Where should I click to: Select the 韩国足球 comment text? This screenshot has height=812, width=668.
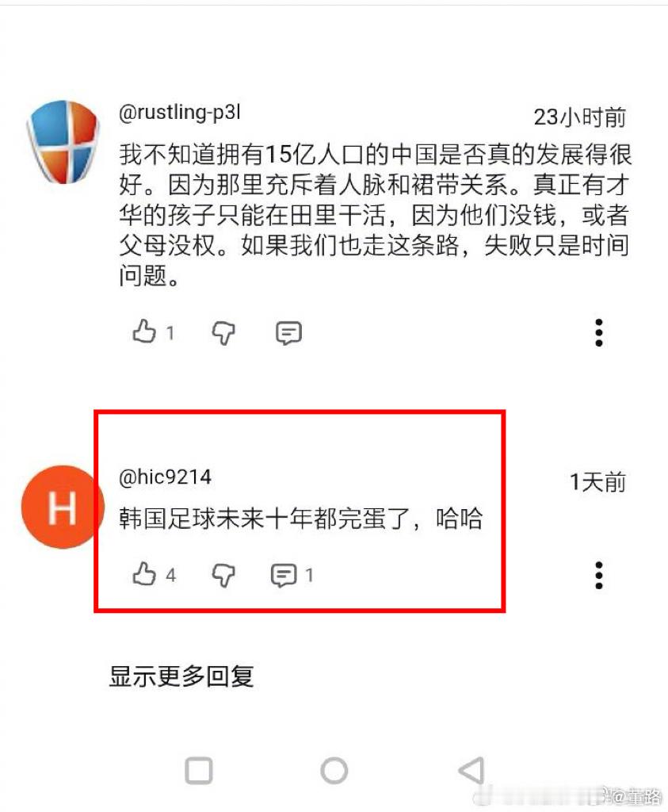point(300,519)
